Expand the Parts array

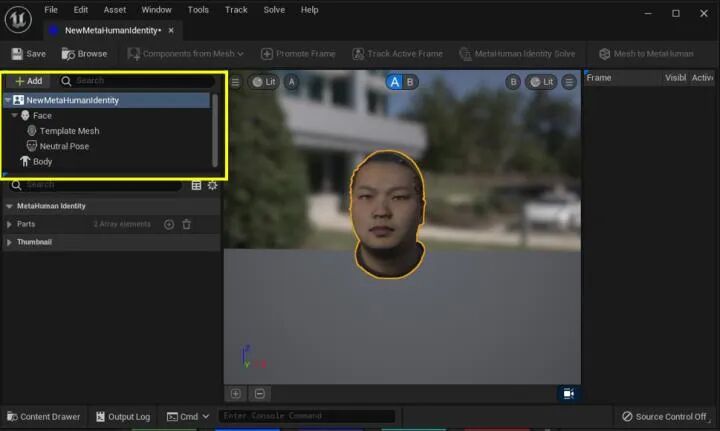pos(9,224)
